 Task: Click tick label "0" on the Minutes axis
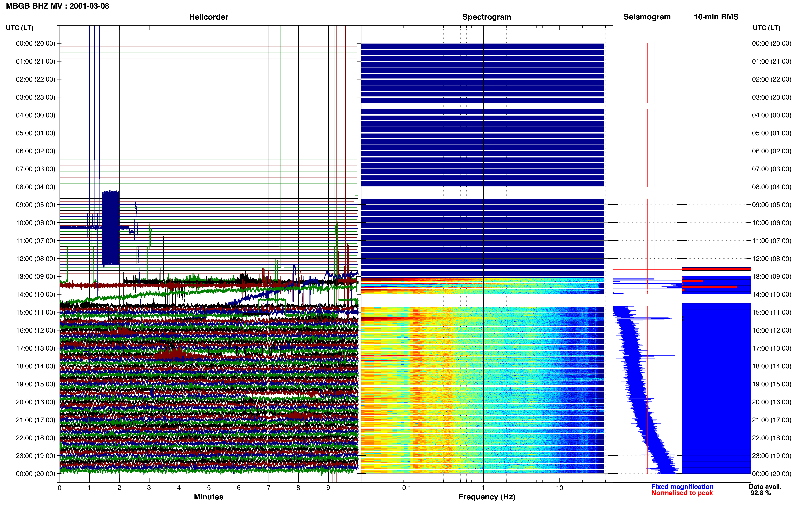tap(59, 487)
